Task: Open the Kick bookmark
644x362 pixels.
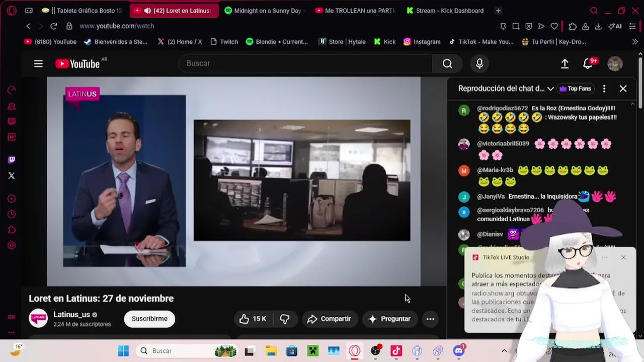Action: pyautogui.click(x=385, y=42)
